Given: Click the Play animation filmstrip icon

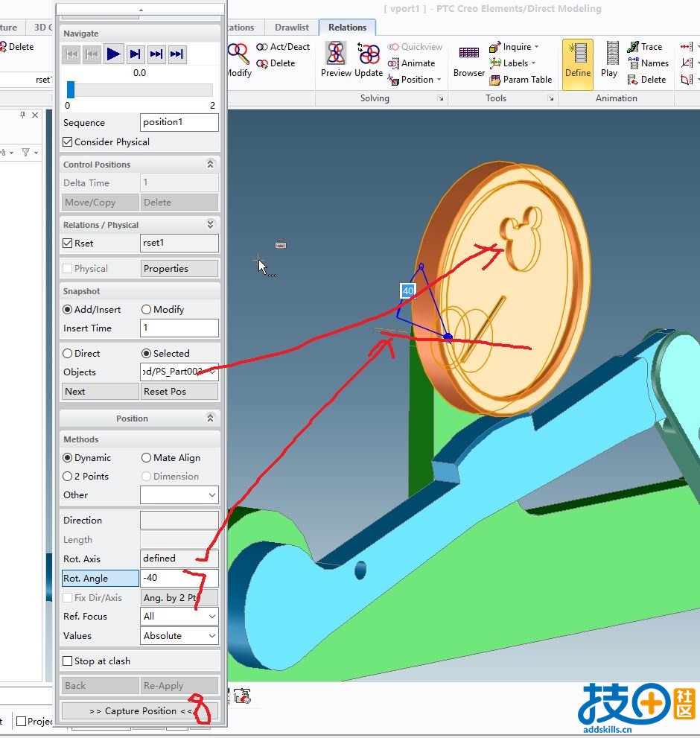Looking at the screenshot, I should (612, 53).
